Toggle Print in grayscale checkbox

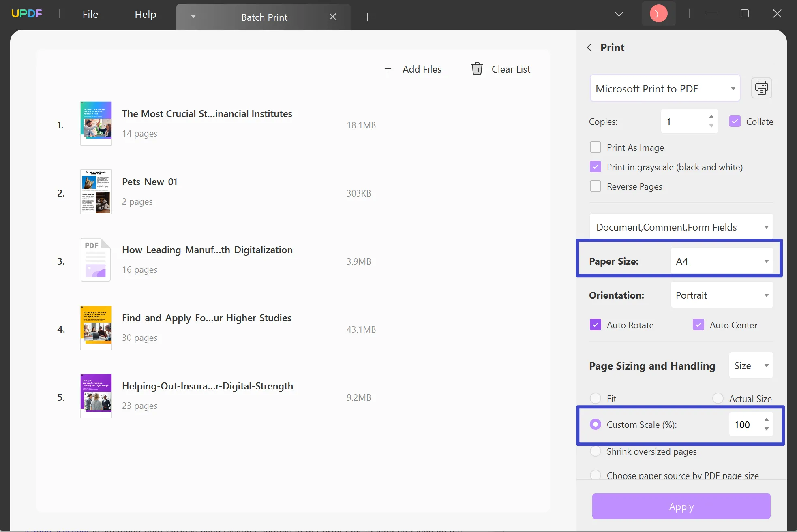pos(596,167)
